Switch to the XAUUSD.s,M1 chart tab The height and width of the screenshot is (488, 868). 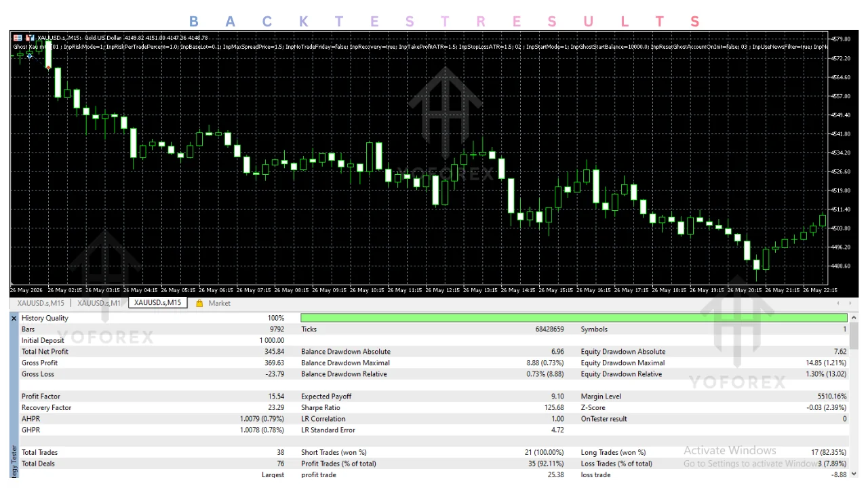[98, 303]
